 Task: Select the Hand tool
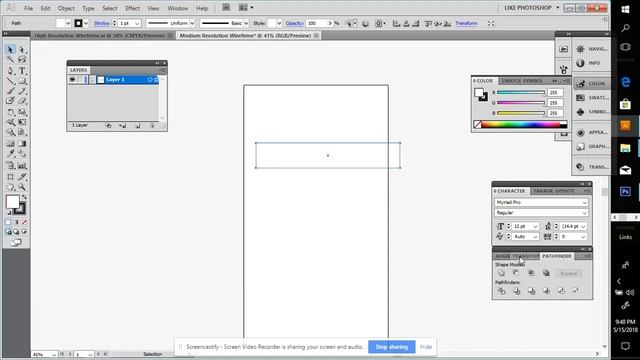click(x=10, y=187)
